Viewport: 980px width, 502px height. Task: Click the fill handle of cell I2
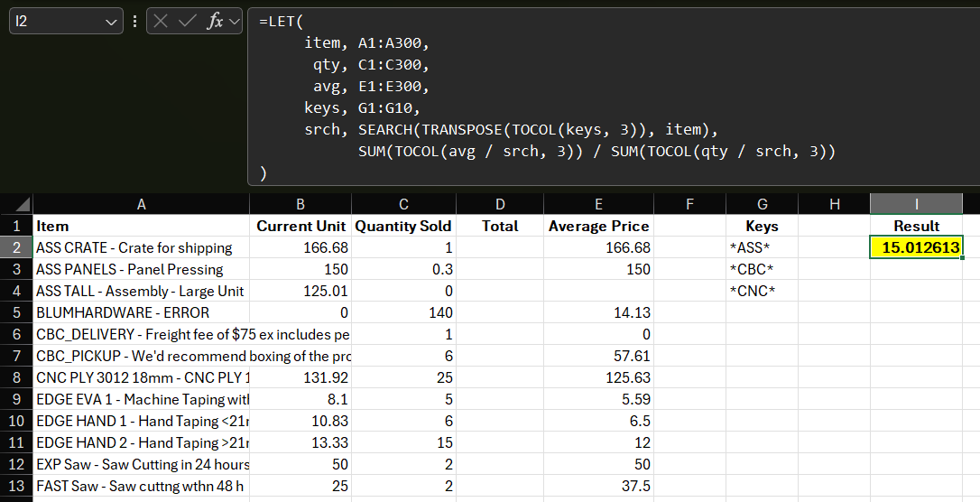point(962,257)
